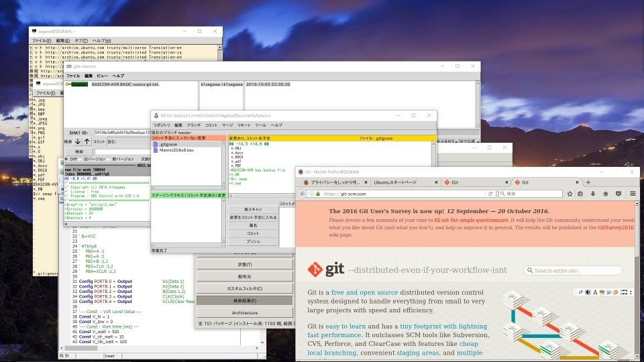The width and height of the screenshot is (644, 362).
Task: Open the ブランチ menu in Git Gui
Action: point(194,125)
